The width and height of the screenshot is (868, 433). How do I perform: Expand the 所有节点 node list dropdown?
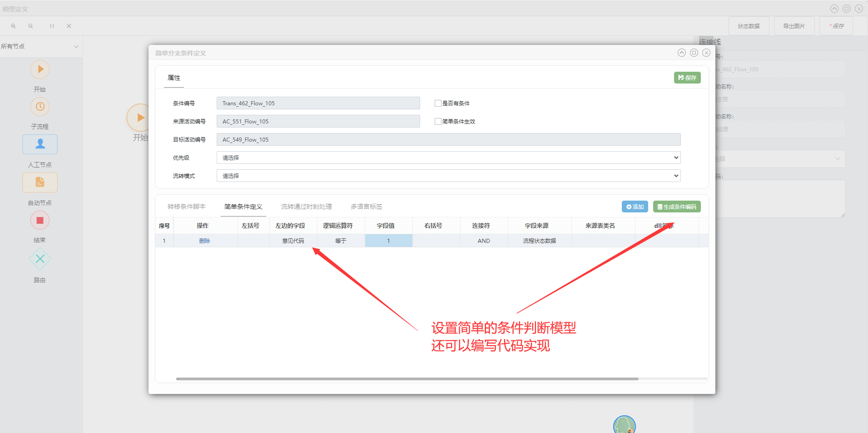tap(76, 46)
